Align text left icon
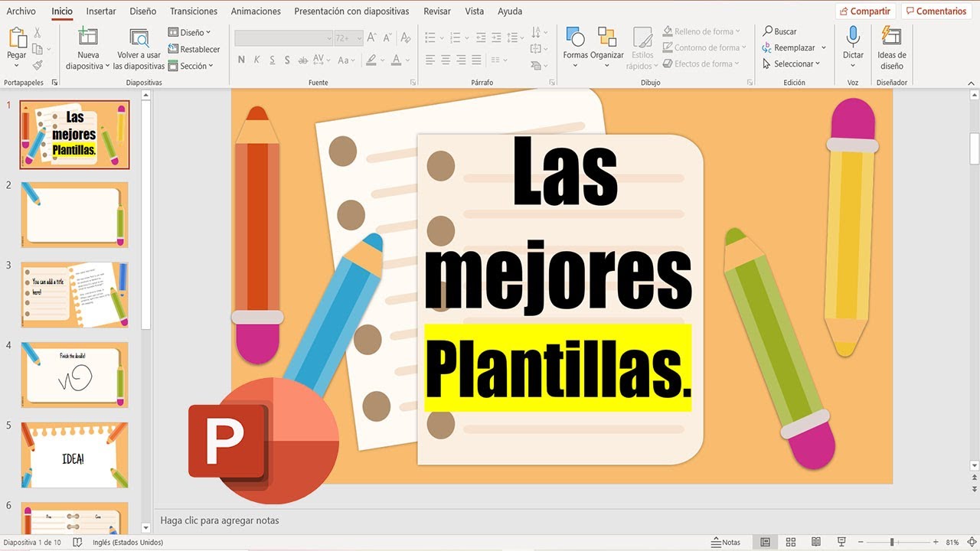This screenshot has height=551, width=980. pyautogui.click(x=430, y=60)
